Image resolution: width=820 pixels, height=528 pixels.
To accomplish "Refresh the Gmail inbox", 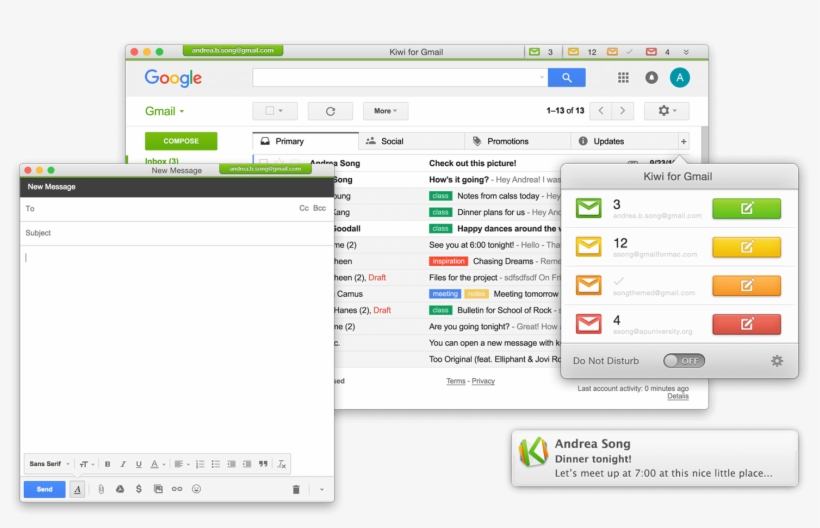I will point(330,111).
